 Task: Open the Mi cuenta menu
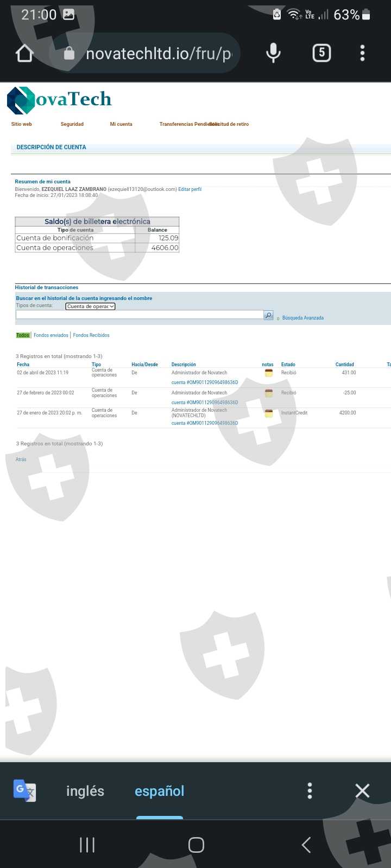click(x=121, y=124)
